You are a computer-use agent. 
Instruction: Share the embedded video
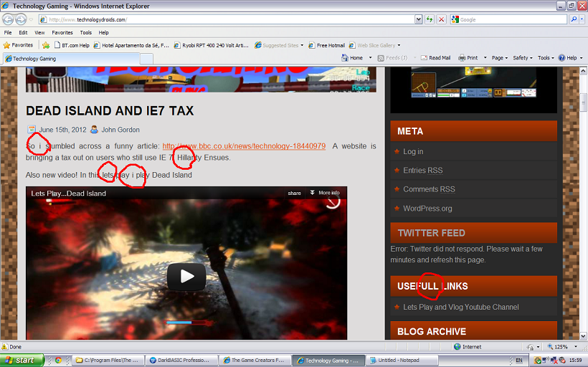tap(295, 193)
